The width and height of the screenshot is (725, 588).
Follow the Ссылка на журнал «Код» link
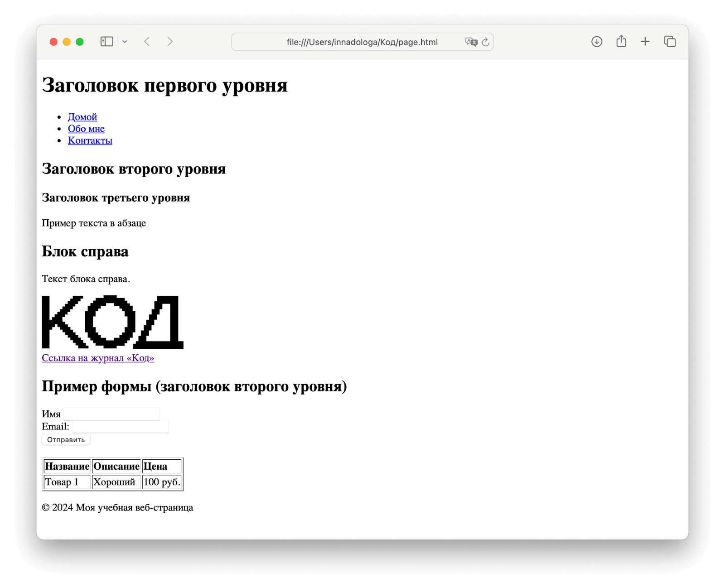[x=98, y=358]
